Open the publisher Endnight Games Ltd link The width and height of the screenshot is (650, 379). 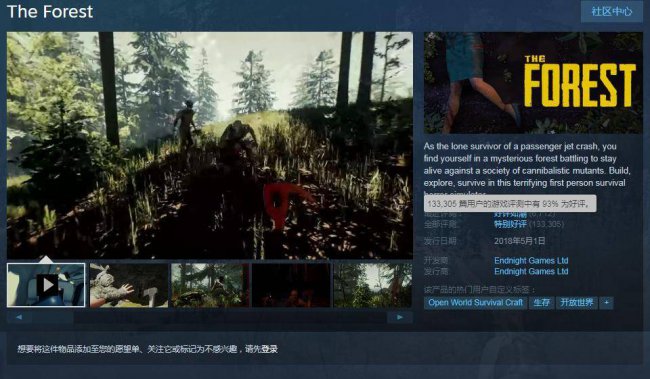(x=531, y=271)
